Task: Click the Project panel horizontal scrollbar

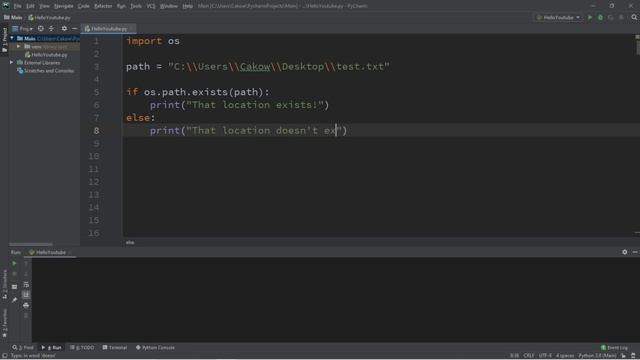Action: tap(31, 244)
